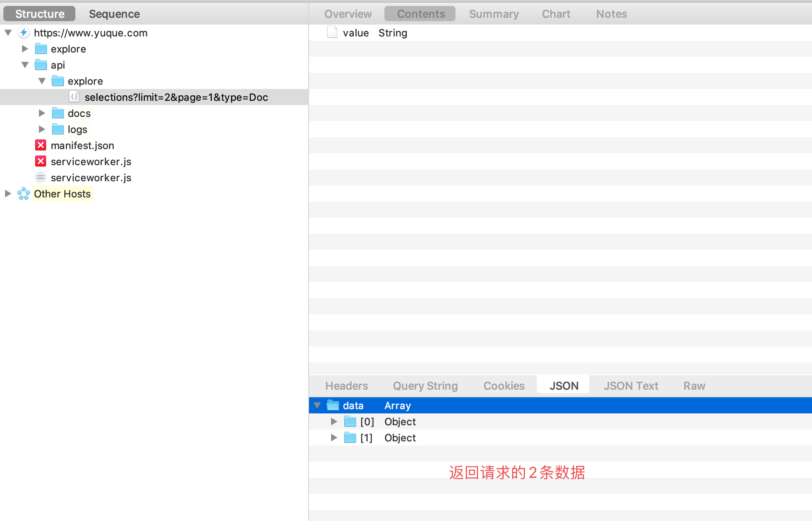Click the logs folder icon
Image resolution: width=812 pixels, height=521 pixels.
pos(58,129)
